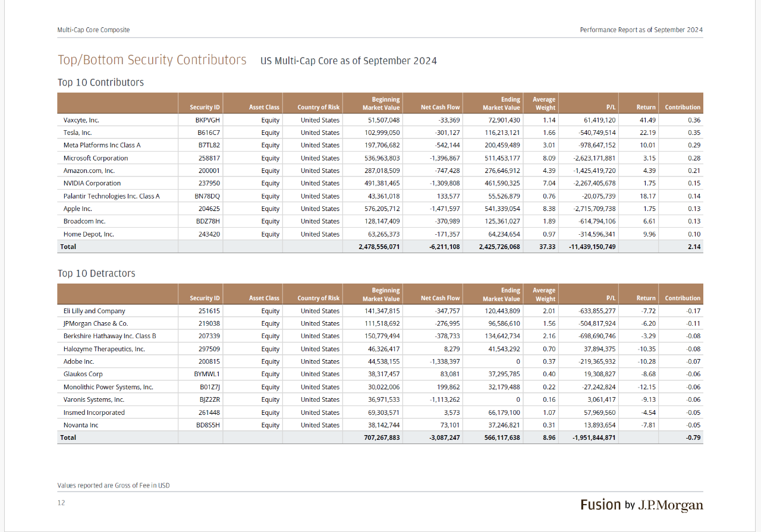Click security ID "BD8S5H" for Novanta

(x=207, y=425)
